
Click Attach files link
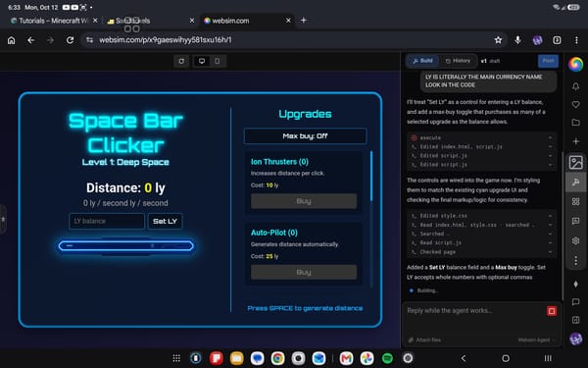pyautogui.click(x=425, y=340)
